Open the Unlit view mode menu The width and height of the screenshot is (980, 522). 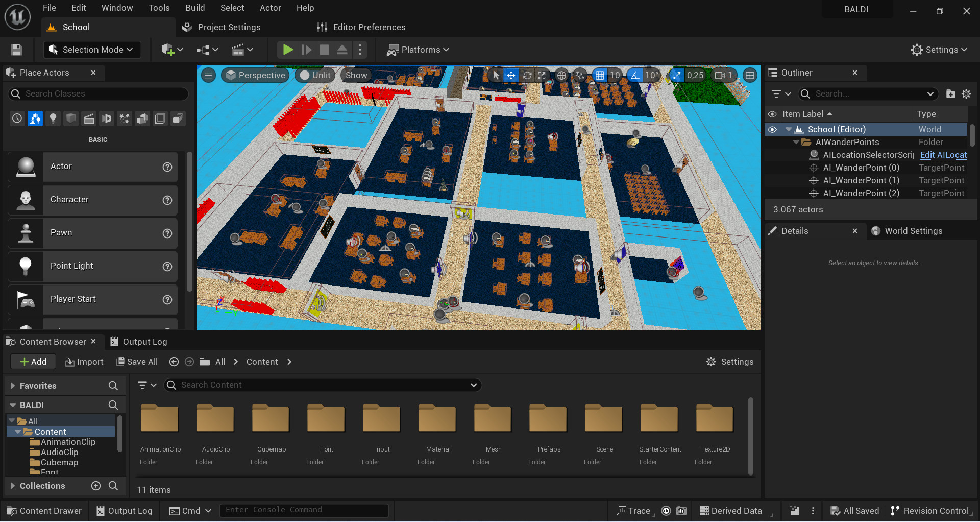tap(315, 76)
